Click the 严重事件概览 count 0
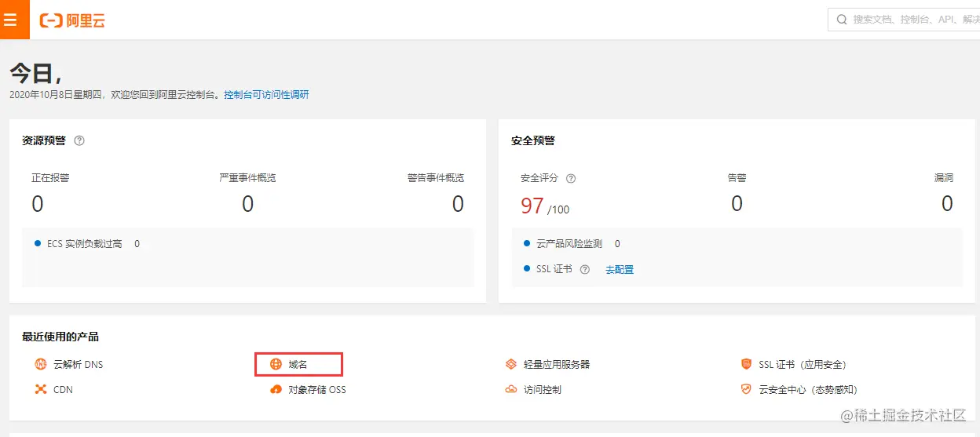Viewport: 980px width, 437px height. (x=248, y=204)
